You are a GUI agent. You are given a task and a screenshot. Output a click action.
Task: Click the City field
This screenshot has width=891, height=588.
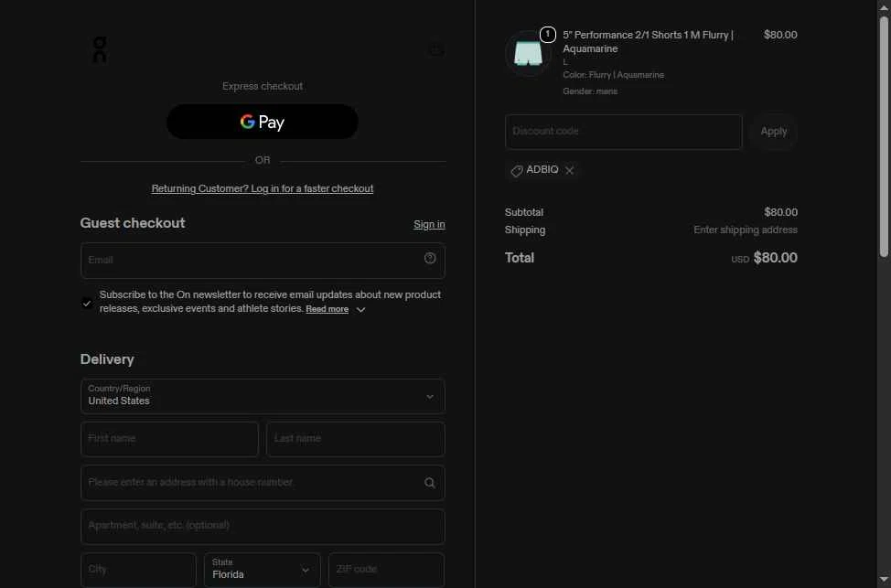(x=138, y=570)
